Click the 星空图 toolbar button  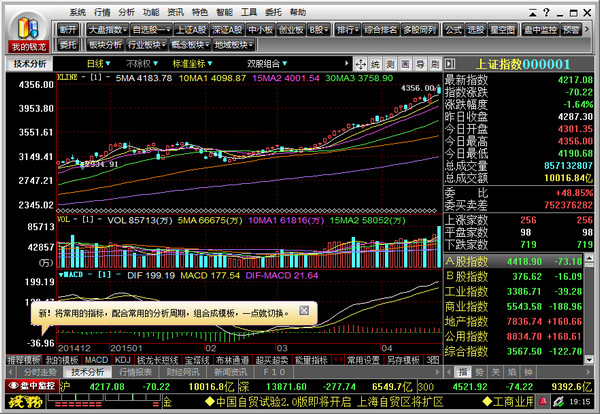[x=502, y=29]
